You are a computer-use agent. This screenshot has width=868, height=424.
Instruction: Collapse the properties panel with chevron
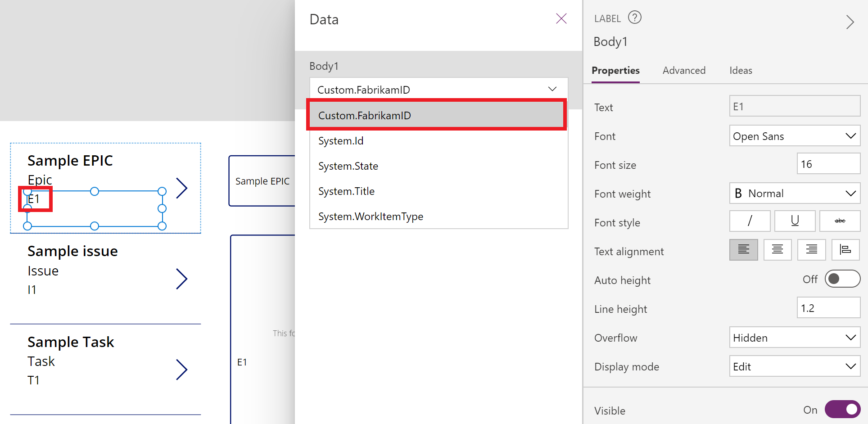tap(850, 22)
